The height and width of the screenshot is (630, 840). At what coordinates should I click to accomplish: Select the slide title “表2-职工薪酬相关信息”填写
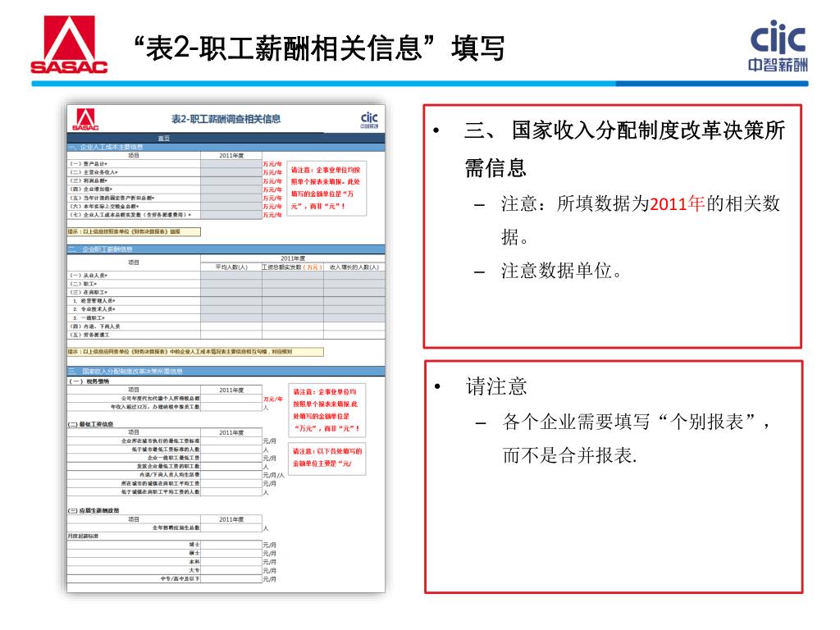319,48
